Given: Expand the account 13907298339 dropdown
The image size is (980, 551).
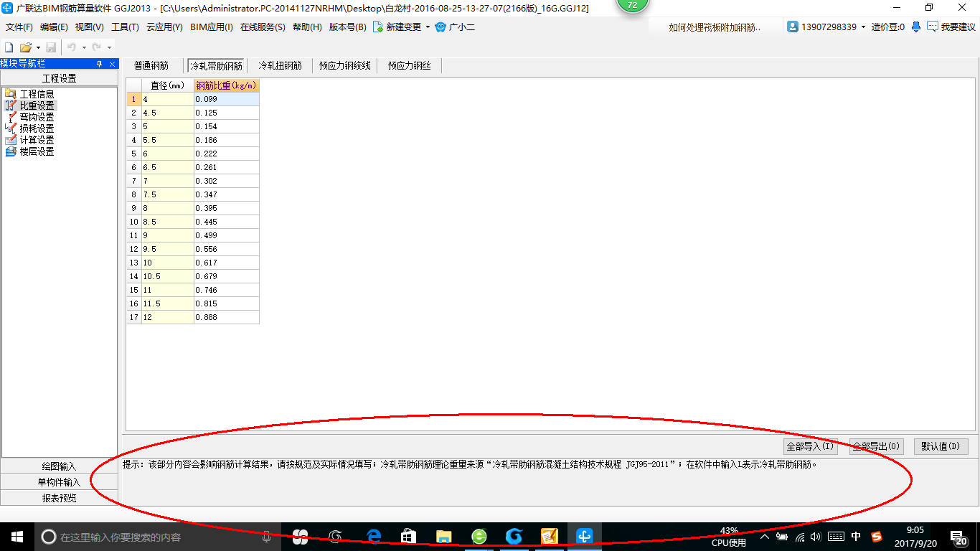Looking at the screenshot, I should click(863, 27).
